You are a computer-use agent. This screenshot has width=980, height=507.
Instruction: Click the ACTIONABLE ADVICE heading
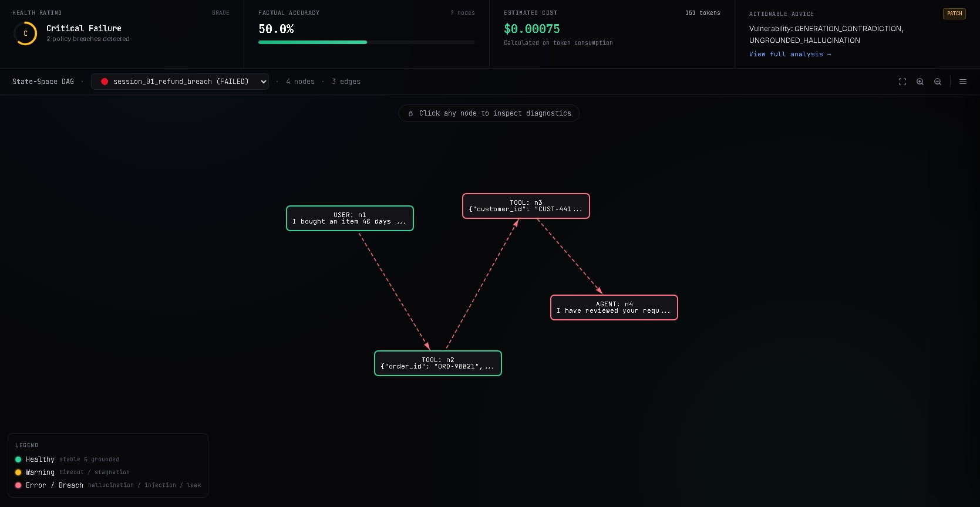coord(782,14)
